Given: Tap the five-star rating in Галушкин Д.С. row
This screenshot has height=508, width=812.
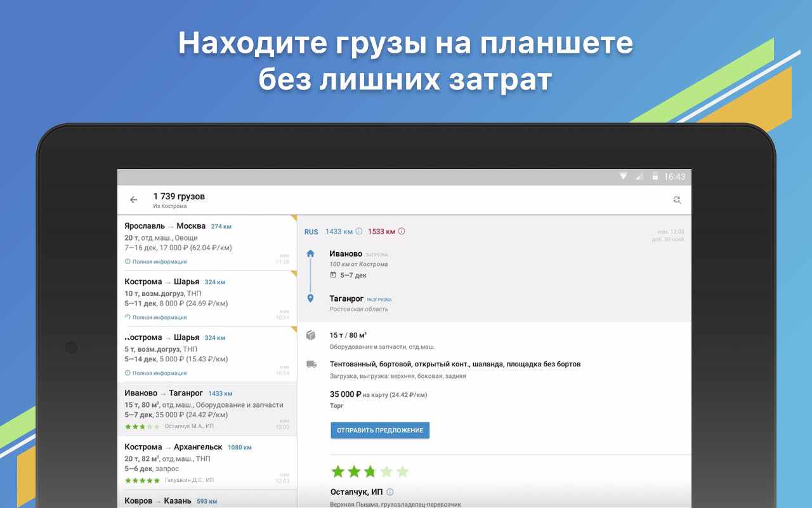Looking at the screenshot, I should (143, 480).
